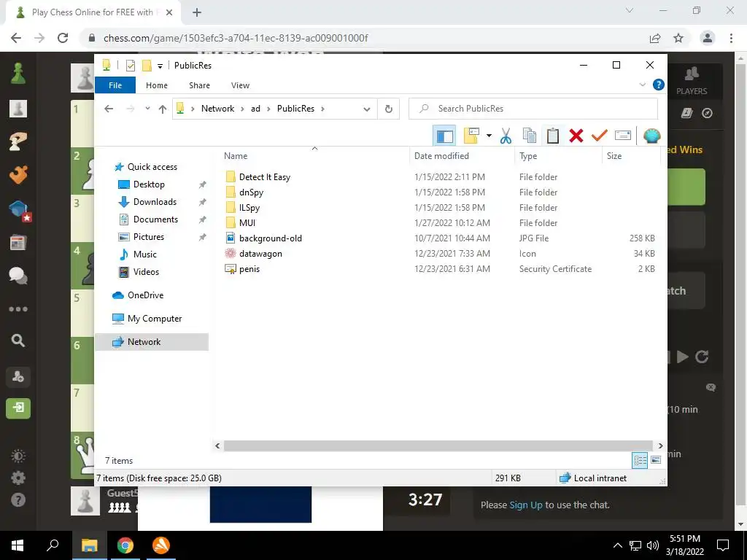Select Network in navigation pane
Image resolution: width=747 pixels, height=560 pixels.
[152, 342]
